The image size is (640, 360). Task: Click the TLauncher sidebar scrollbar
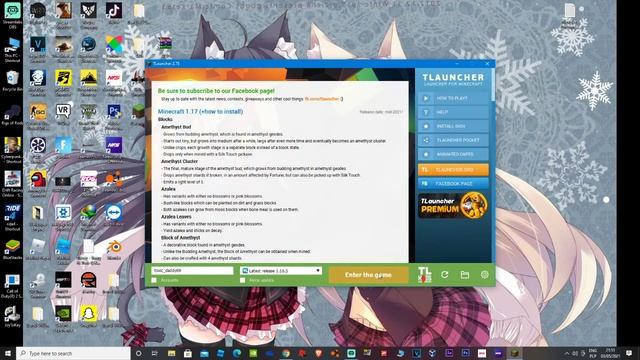pos(493,84)
